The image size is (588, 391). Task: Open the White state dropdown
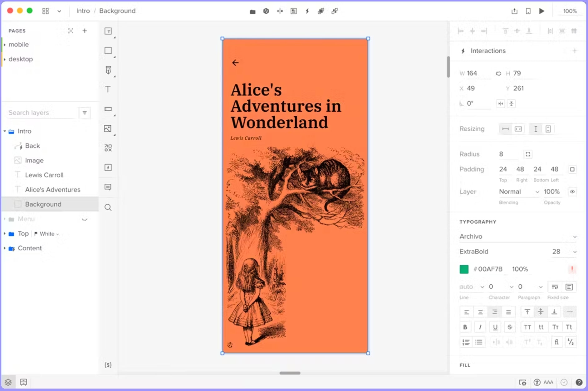[x=47, y=234]
